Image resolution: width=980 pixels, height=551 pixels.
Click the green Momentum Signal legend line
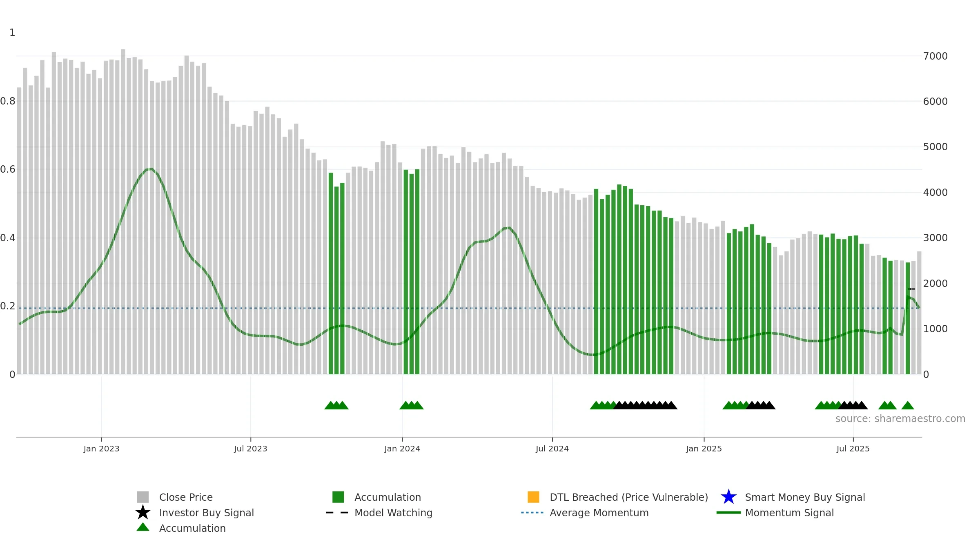pos(728,513)
